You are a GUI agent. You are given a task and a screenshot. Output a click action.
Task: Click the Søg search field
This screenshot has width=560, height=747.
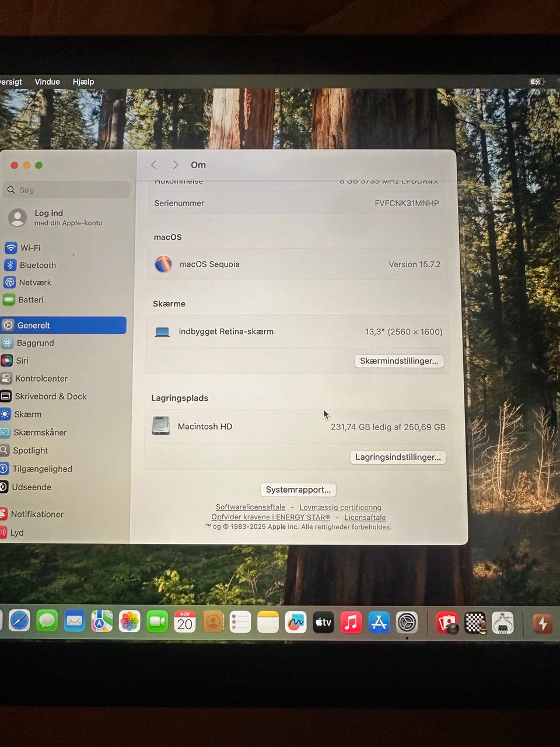[66, 190]
